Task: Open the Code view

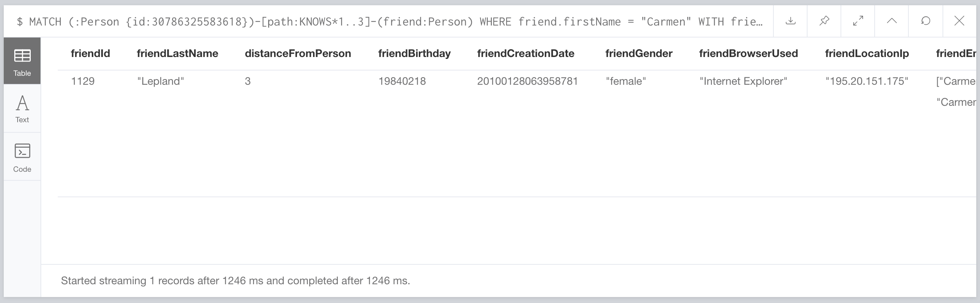Action: (x=22, y=157)
